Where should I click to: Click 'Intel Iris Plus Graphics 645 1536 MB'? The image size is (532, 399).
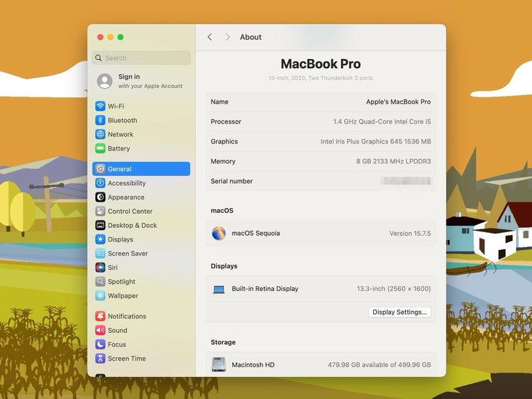pos(375,141)
